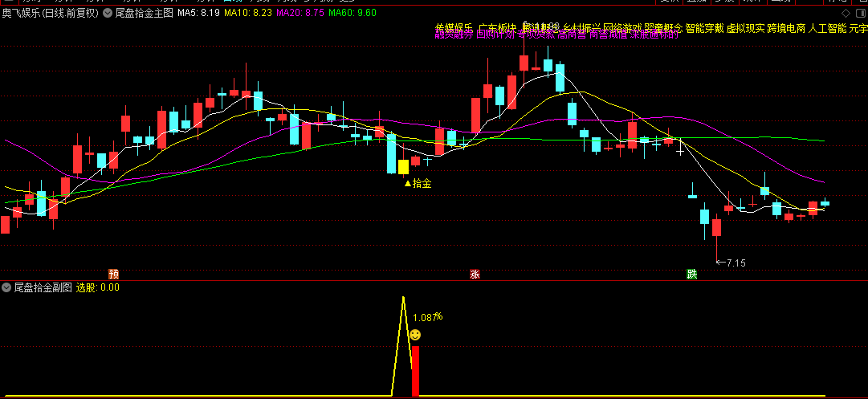
Task: Click the smiley face signal icon
Action: (414, 334)
